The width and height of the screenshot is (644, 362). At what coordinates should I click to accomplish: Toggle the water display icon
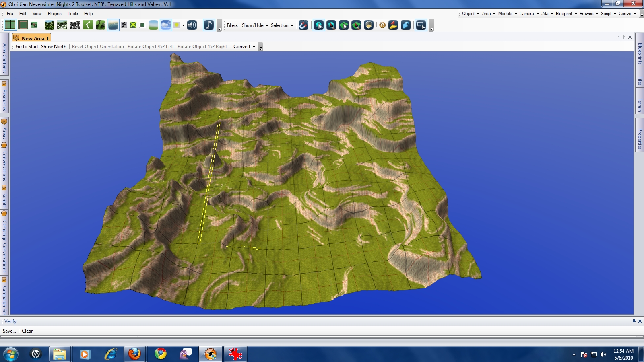coord(113,25)
